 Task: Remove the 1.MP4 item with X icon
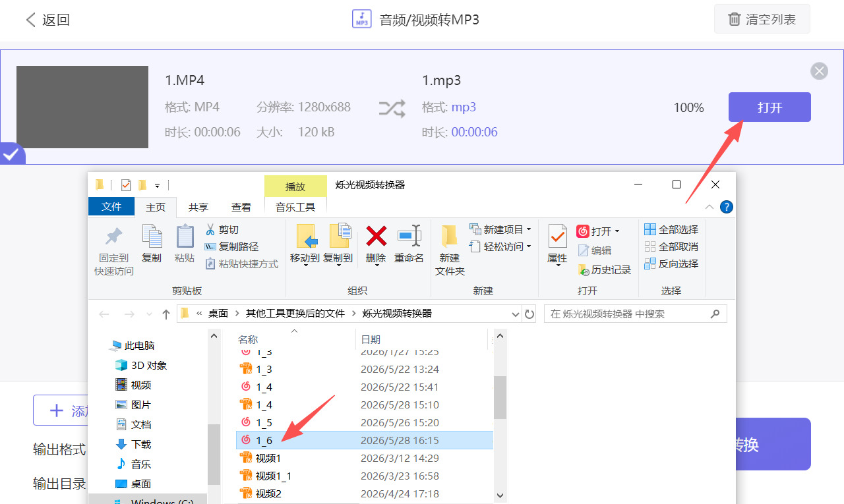click(819, 71)
